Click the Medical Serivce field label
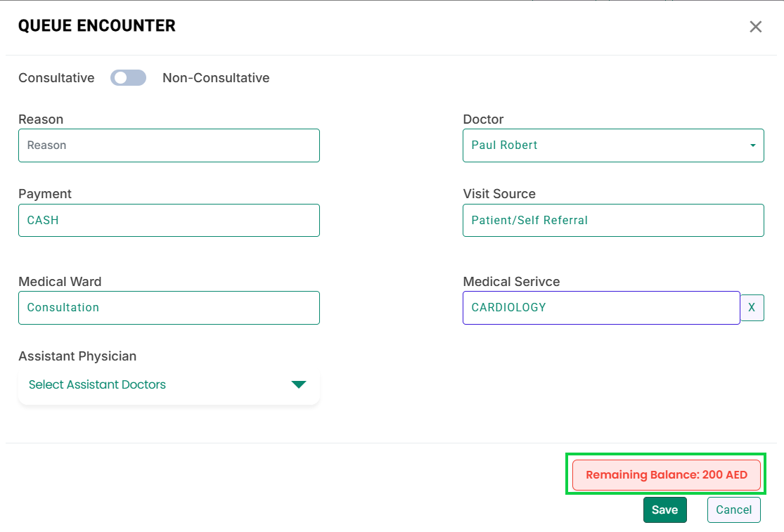This screenshot has height=532, width=784. (x=511, y=282)
